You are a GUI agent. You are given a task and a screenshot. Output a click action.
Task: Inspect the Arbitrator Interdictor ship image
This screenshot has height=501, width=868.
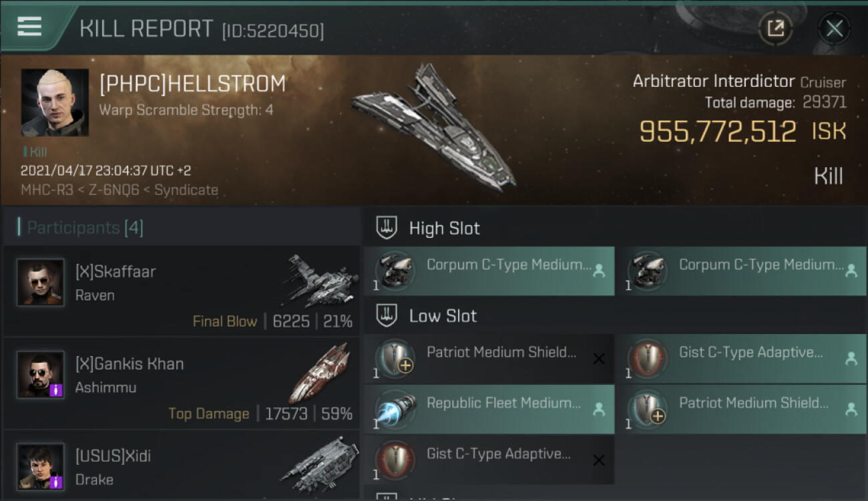[x=434, y=127]
